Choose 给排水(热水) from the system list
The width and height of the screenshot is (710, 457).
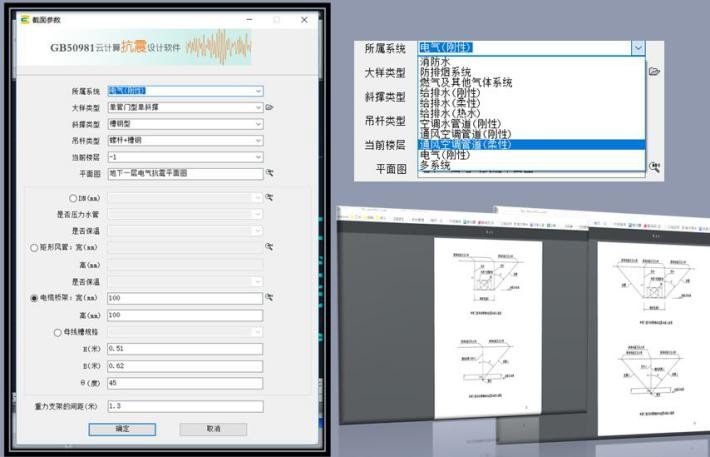531,113
